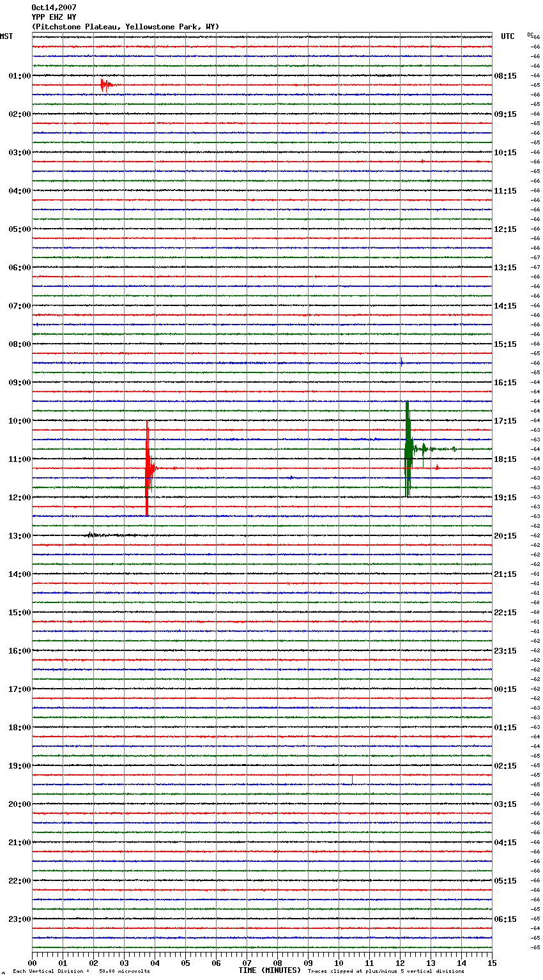543x980 pixels.
Task: Select the 07:00 MST hour label
Action: point(19,306)
